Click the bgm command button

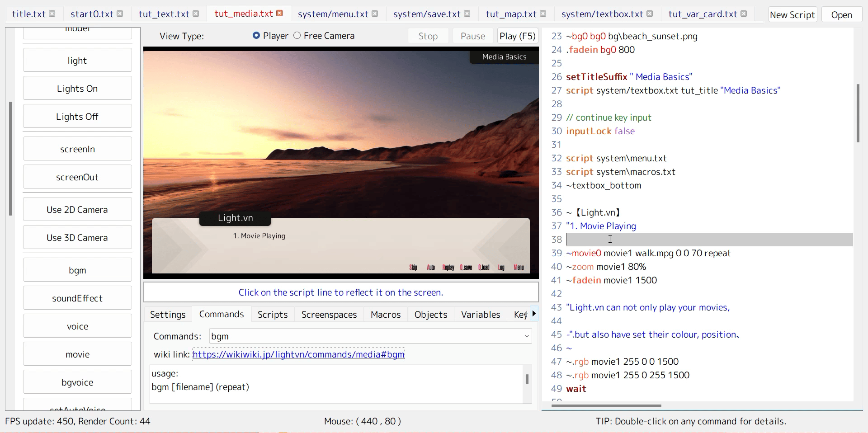click(x=77, y=270)
